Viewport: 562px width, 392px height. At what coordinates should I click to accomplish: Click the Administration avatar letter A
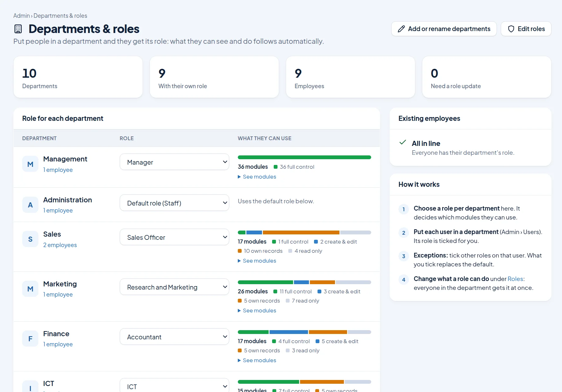pos(30,205)
